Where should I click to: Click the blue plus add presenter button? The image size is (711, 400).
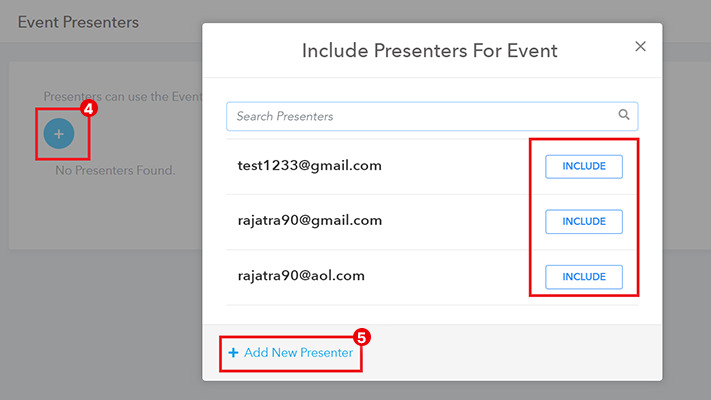(58, 133)
